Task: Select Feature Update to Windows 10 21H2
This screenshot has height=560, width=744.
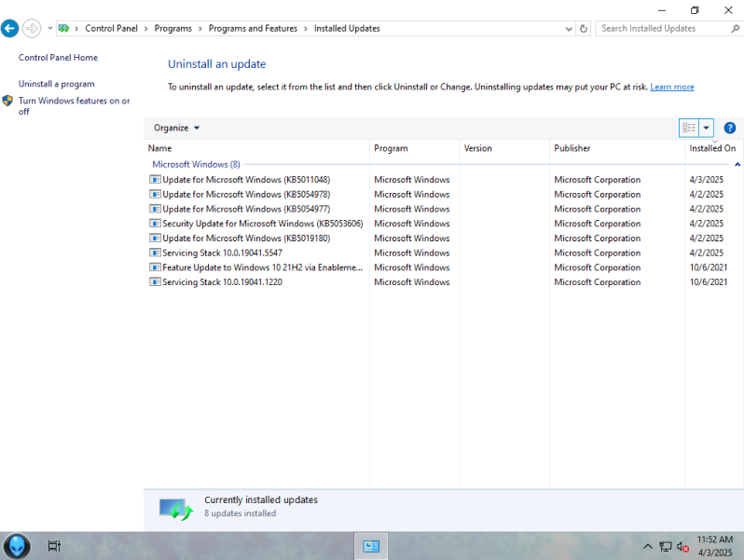Action: 443,267
